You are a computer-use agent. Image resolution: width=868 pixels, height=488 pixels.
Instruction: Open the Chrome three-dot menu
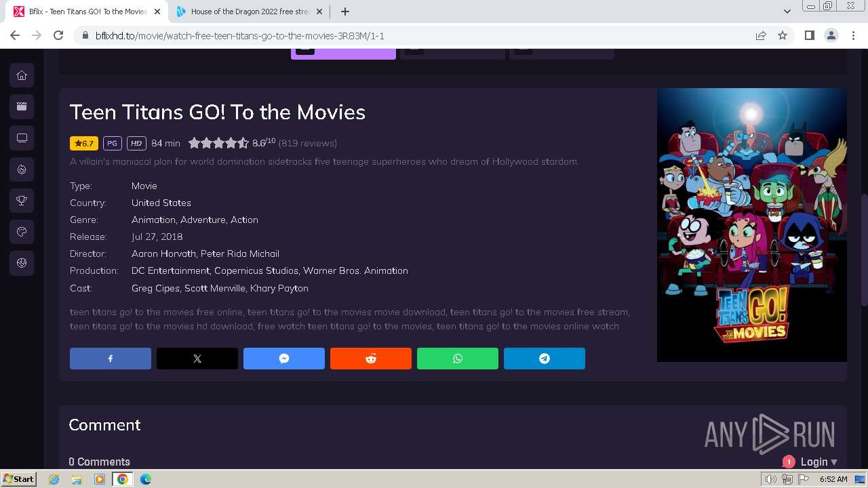(853, 36)
